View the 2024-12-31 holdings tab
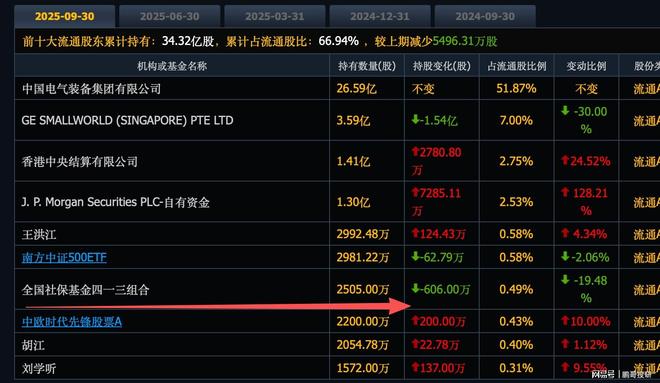Image resolution: width=660 pixels, height=383 pixels. click(380, 16)
